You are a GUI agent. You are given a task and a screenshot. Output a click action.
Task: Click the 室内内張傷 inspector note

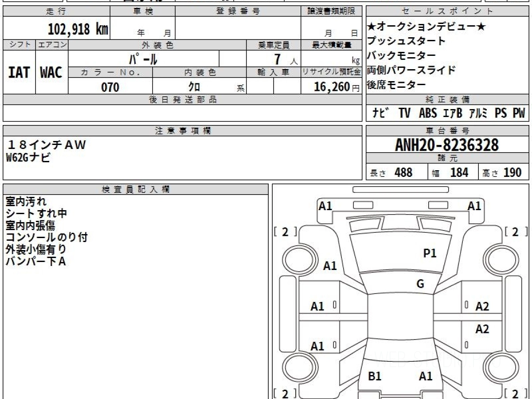coord(31,226)
